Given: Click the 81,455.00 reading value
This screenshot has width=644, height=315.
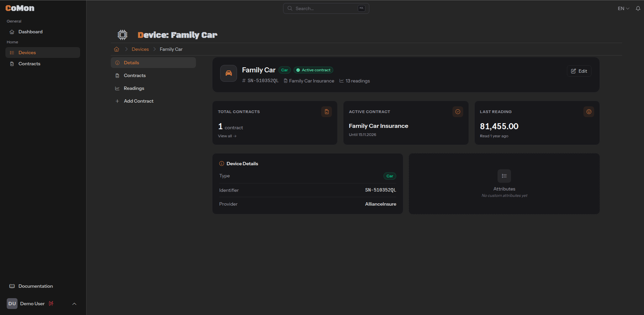Looking at the screenshot, I should tap(499, 126).
